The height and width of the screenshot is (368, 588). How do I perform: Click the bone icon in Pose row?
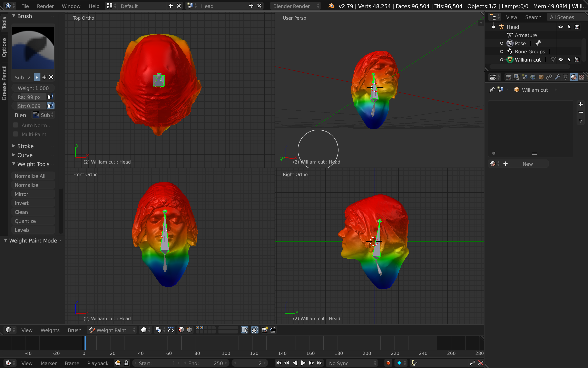pos(538,43)
